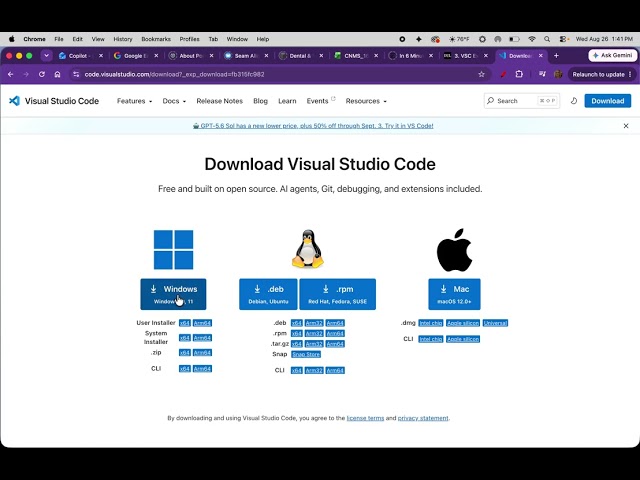This screenshot has height=480, width=640.
Task: Download Universal .dmg
Action: click(495, 323)
